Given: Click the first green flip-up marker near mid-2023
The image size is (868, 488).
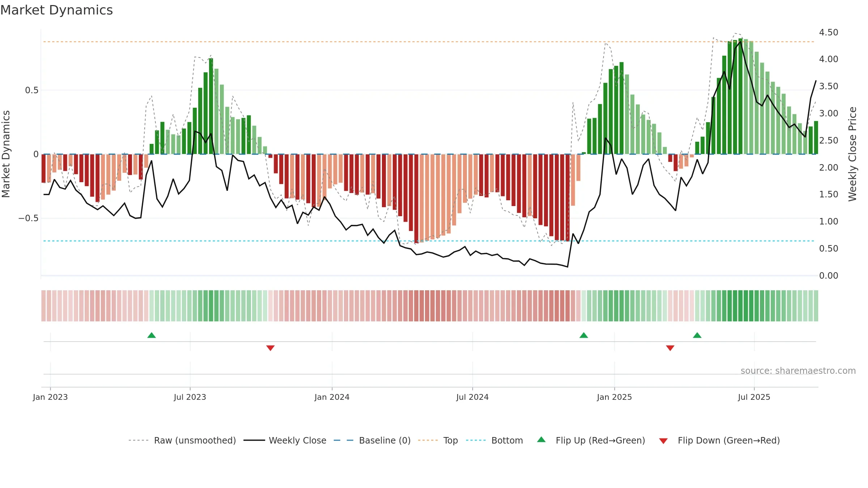Looking at the screenshot, I should tap(152, 335).
